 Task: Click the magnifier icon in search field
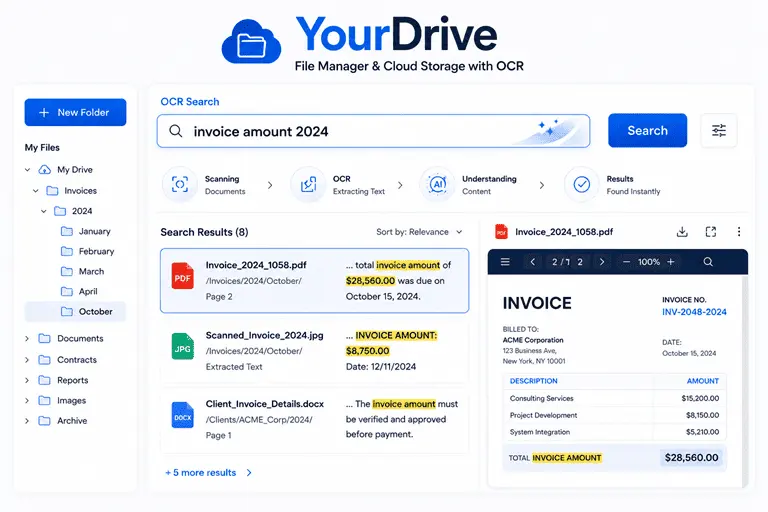point(175,131)
